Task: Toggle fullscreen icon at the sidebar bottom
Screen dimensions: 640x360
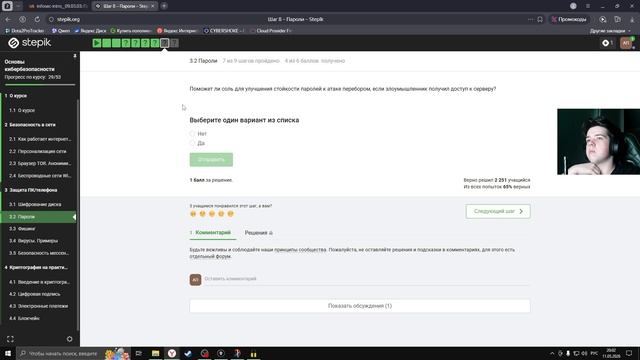Action: click(x=10, y=339)
